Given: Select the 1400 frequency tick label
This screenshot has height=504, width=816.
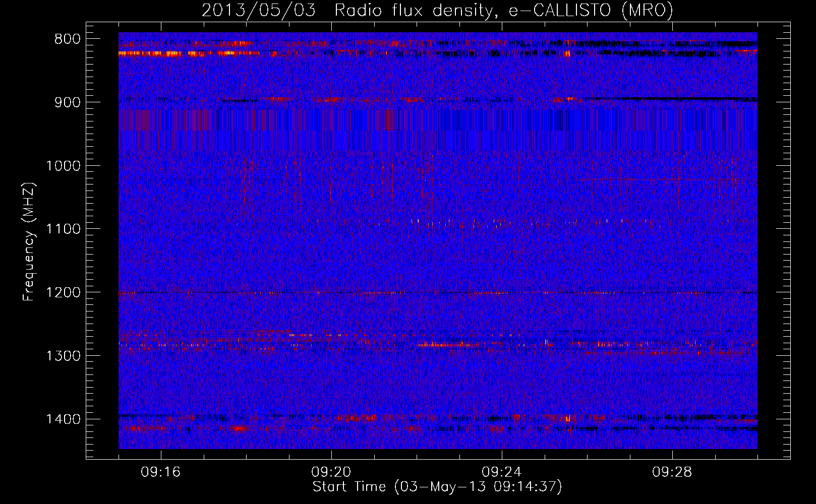Looking at the screenshot, I should tap(63, 419).
